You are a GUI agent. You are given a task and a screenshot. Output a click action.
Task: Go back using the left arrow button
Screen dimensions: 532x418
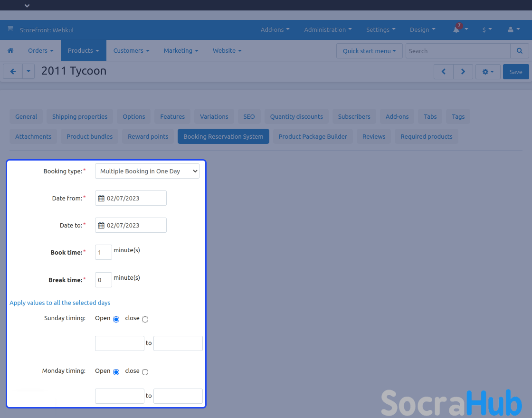tap(13, 71)
